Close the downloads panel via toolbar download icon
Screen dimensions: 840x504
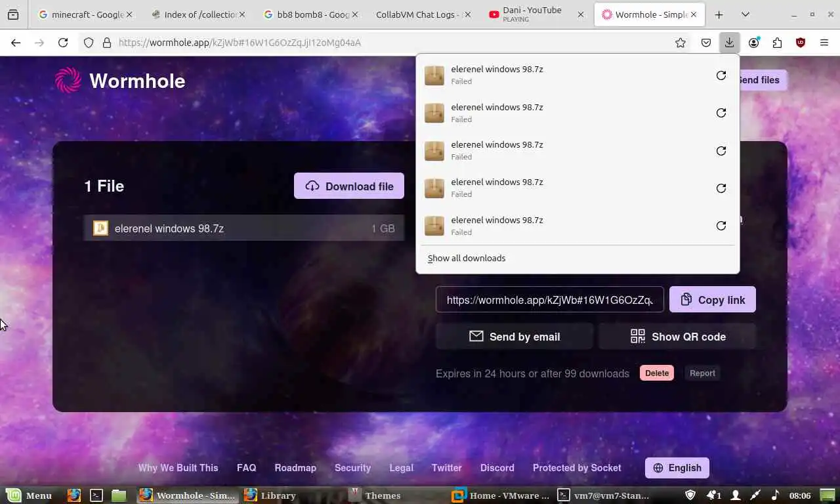729,43
